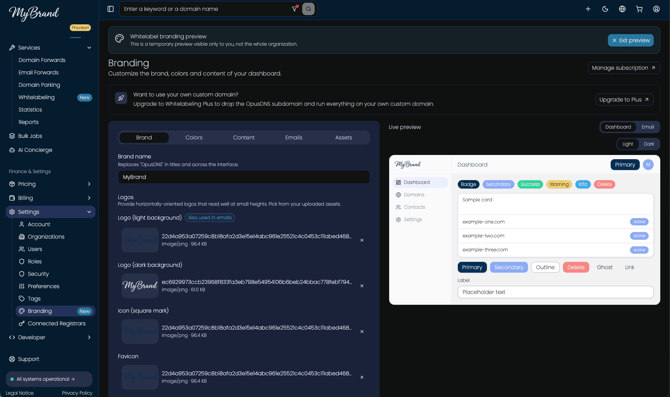Open the Emails tab
Viewport: 670px width, 397px height.
click(x=294, y=138)
